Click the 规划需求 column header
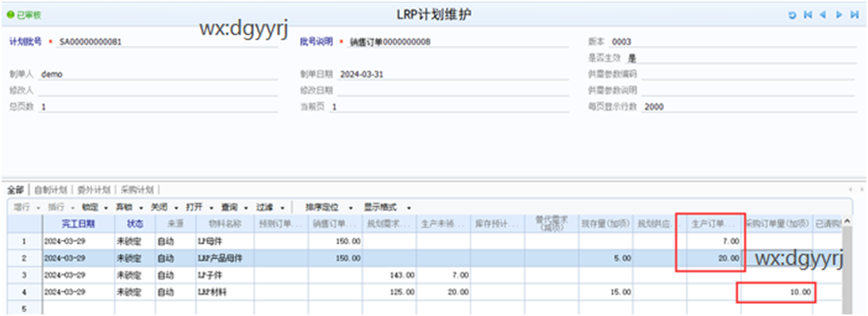Viewport: 868px width, 316px height. point(390,224)
